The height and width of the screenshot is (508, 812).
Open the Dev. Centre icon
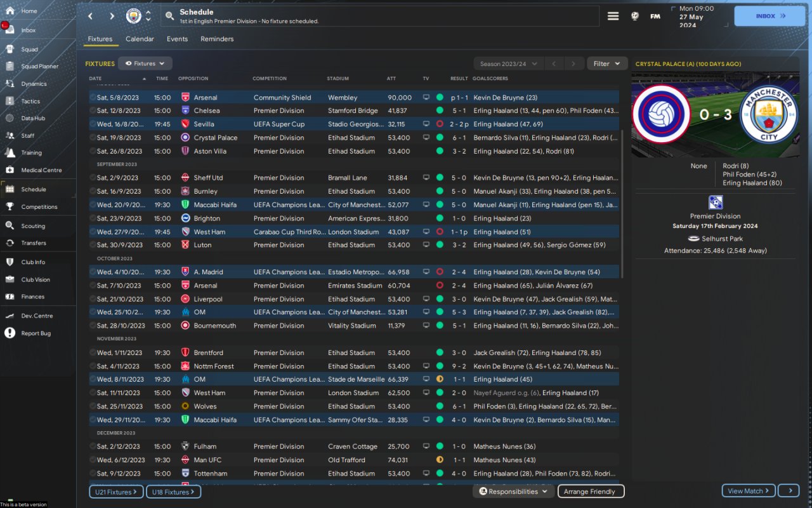(x=10, y=316)
